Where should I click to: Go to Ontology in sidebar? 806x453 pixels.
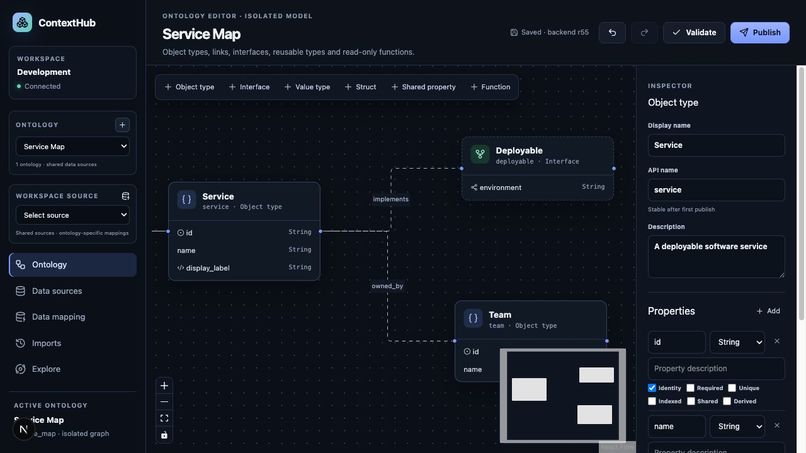point(73,265)
